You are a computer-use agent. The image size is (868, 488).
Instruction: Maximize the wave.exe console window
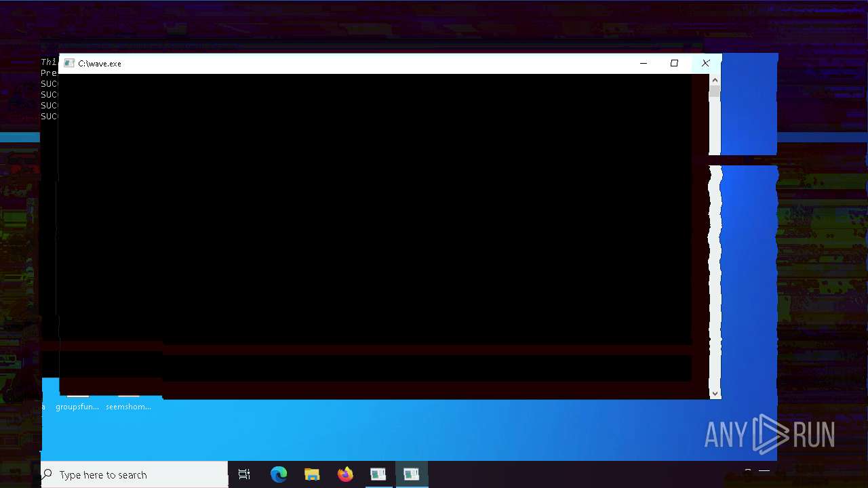click(x=674, y=63)
